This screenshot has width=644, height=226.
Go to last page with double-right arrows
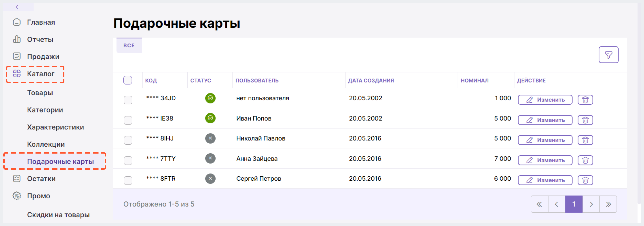(608, 204)
